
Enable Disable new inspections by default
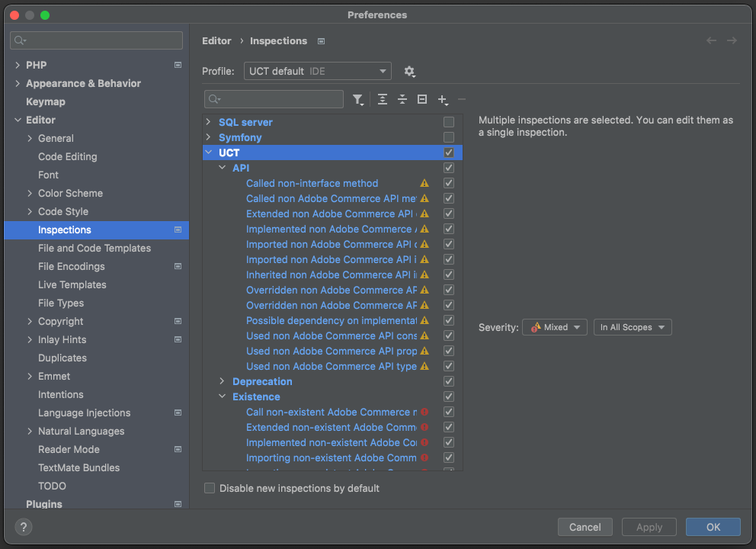[x=210, y=488]
